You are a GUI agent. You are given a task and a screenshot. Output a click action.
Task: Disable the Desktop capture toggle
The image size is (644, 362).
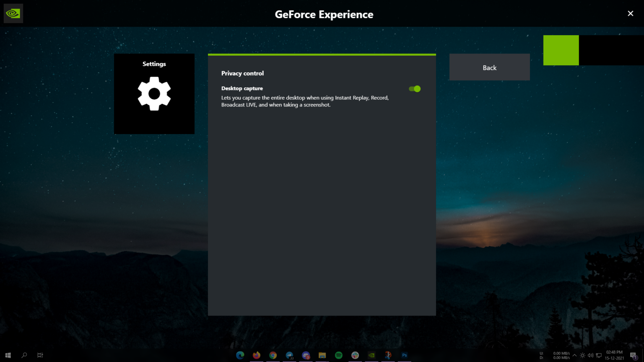pyautogui.click(x=414, y=89)
